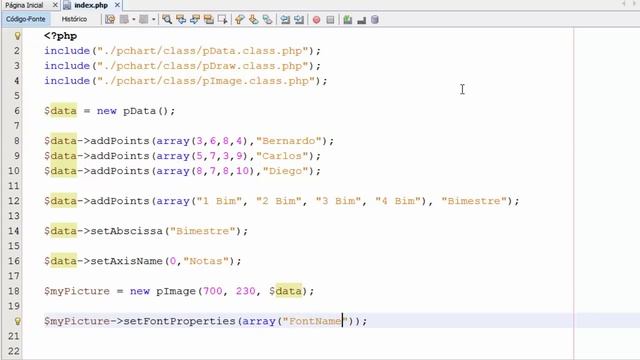This screenshot has width=640, height=360.
Task: Click the Back navigation icon
Action: click(124, 19)
